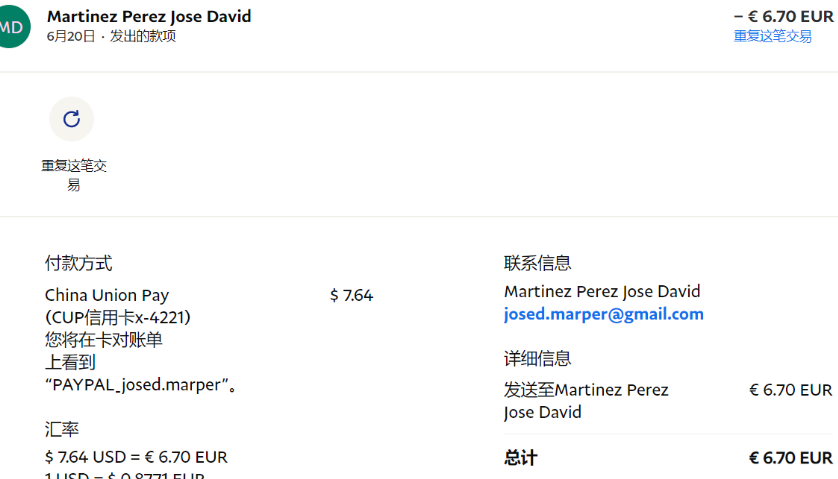Click the Martinez Perez Jose David header name
The image size is (838, 479).
tap(149, 16)
